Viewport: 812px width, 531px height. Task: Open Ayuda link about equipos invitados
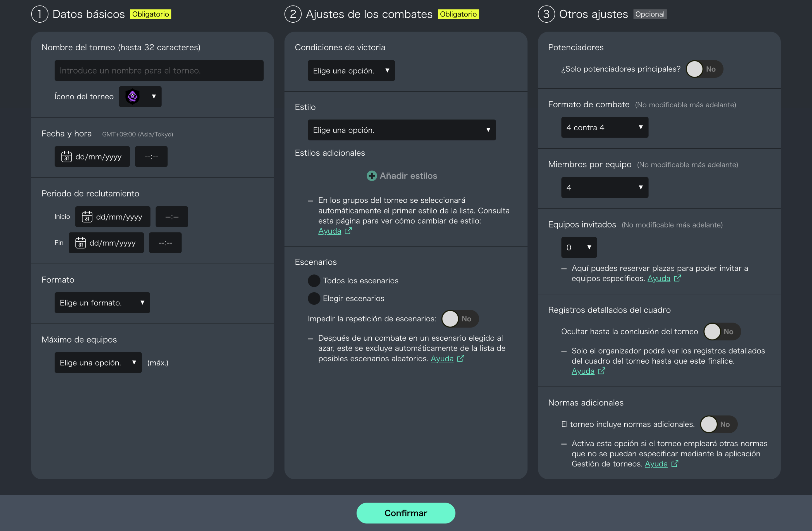659,279
